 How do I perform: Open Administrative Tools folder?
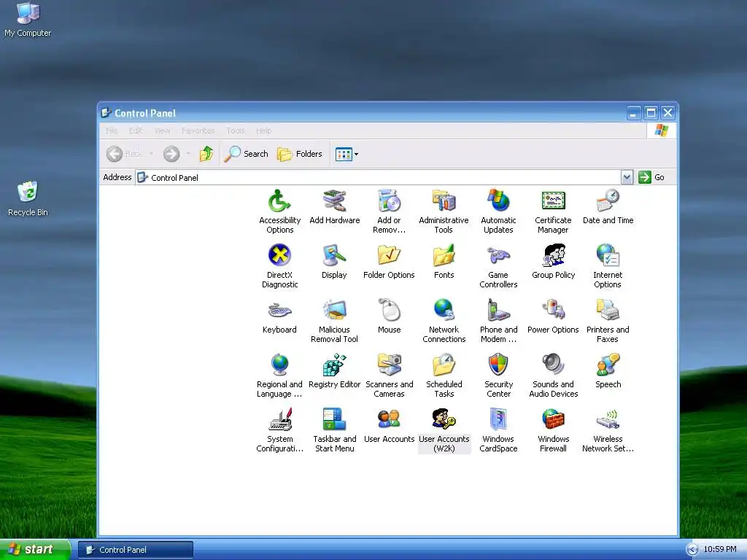(x=444, y=211)
